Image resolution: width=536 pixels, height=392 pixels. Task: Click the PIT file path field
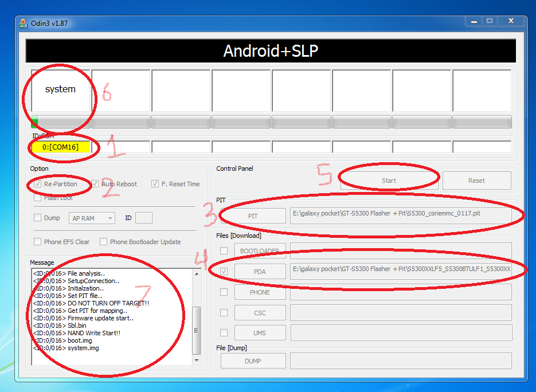click(401, 215)
